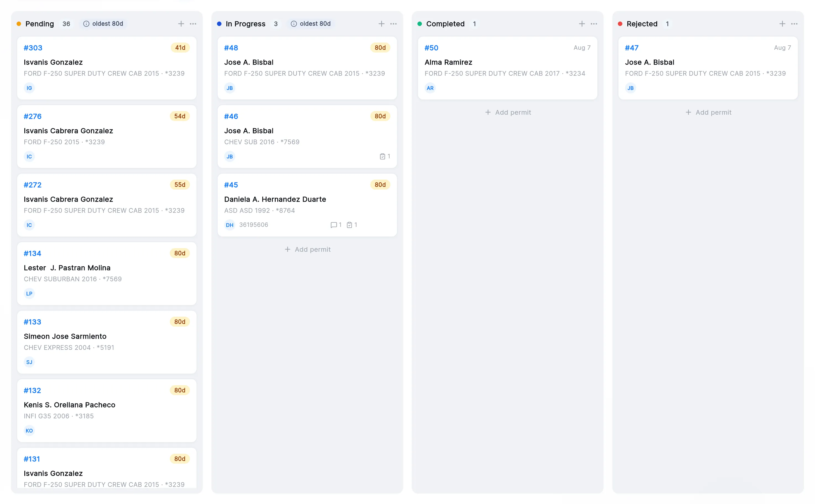Viewport: 815px width, 504px height.
Task: Select Kenis S. Orellana Pacheco card name
Action: click(x=69, y=405)
